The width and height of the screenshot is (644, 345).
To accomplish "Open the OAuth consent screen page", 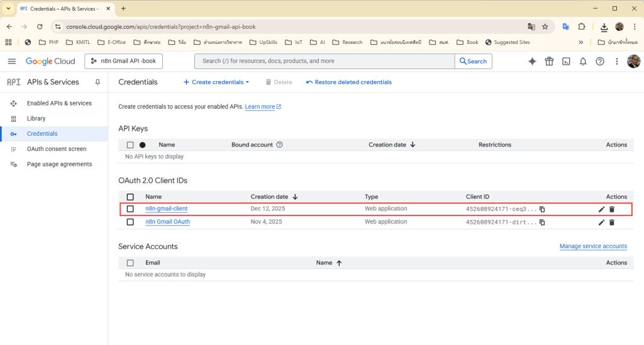I will coord(57,149).
